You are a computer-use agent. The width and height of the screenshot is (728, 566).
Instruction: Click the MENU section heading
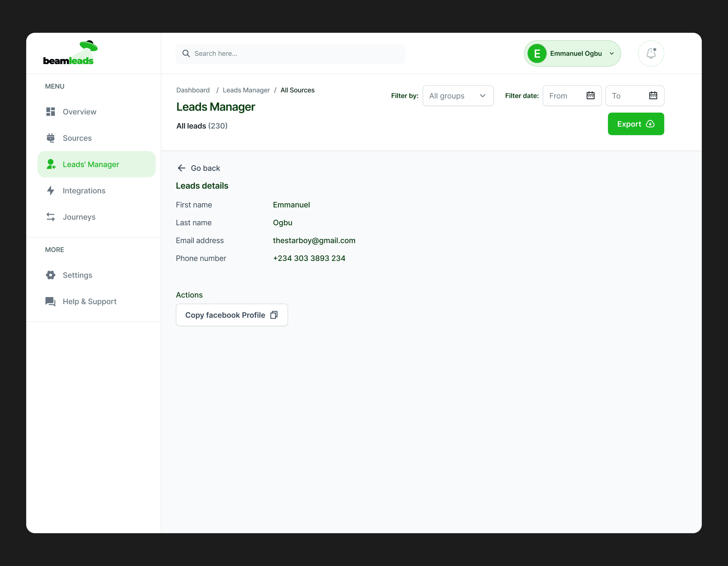pos(55,86)
